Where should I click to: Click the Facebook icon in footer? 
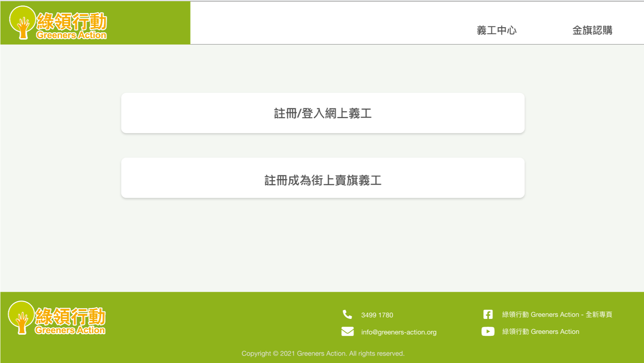488,314
